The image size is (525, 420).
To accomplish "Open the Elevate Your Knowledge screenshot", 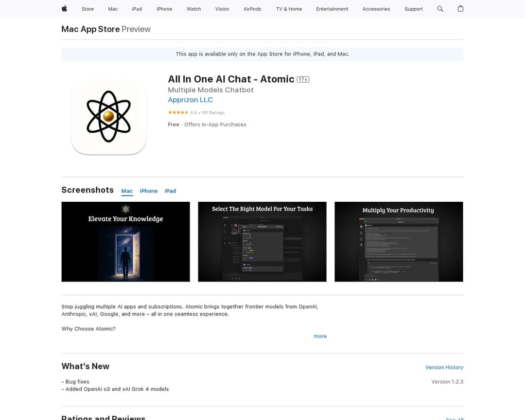I will (125, 242).
